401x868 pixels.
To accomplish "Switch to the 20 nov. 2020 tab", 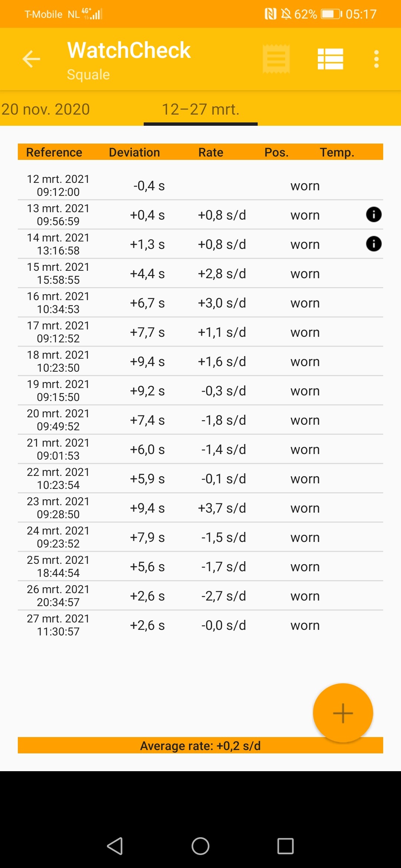I will 46,109.
